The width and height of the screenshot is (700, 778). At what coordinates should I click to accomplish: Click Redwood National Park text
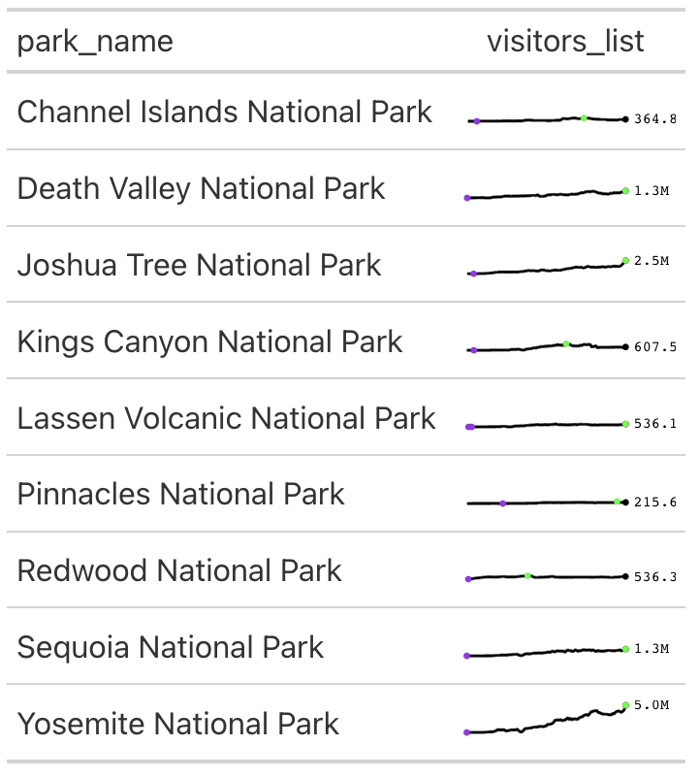click(x=179, y=570)
